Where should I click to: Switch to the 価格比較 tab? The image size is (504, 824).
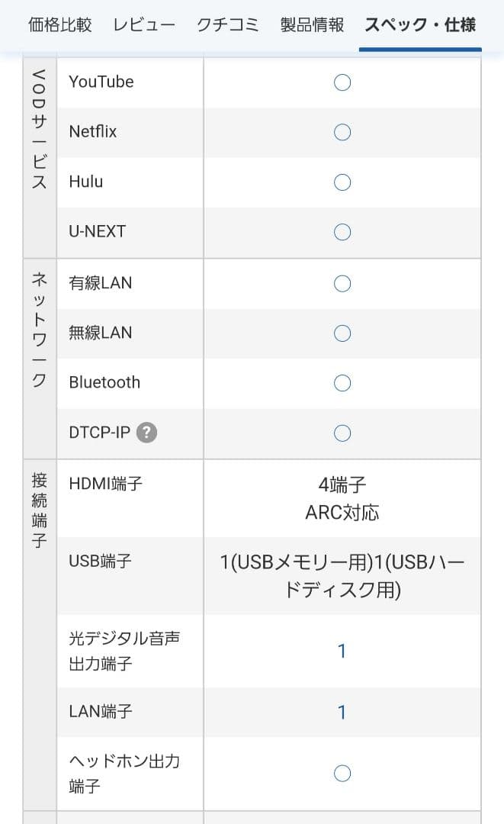[x=60, y=24]
